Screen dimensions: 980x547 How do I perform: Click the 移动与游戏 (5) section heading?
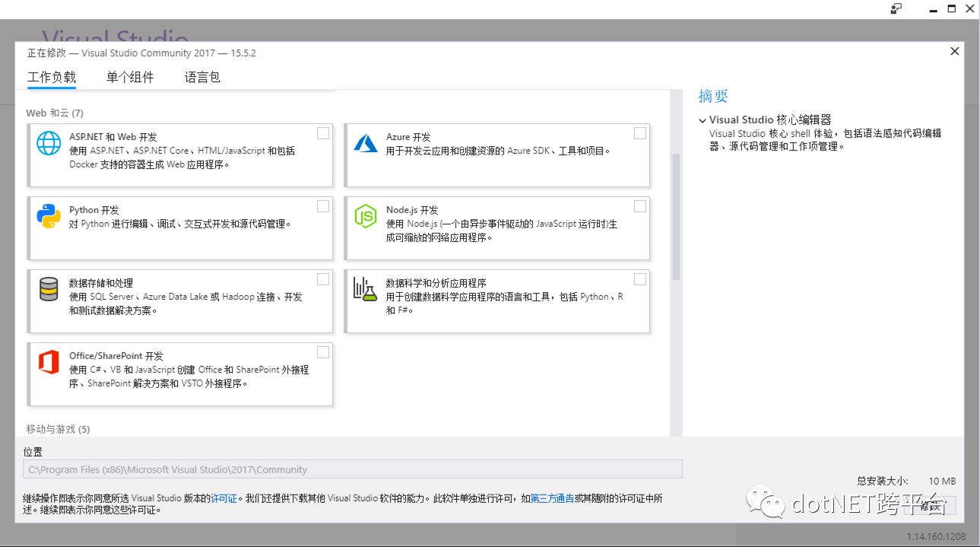58,429
